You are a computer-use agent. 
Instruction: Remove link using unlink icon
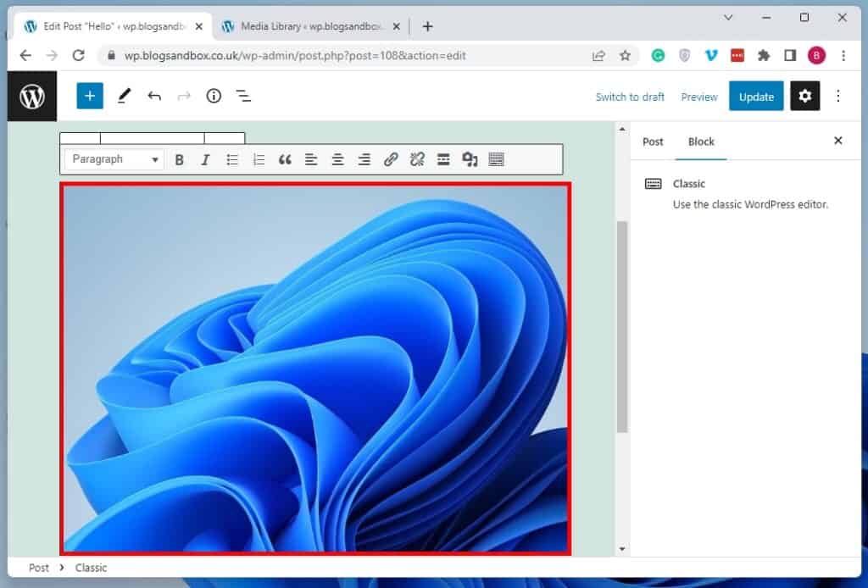click(417, 160)
